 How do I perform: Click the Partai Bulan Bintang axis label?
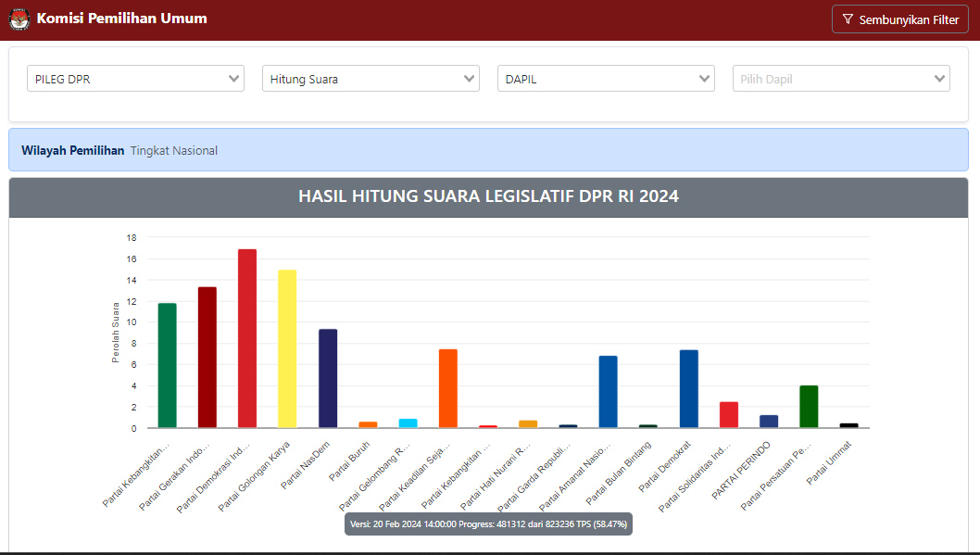(619, 473)
